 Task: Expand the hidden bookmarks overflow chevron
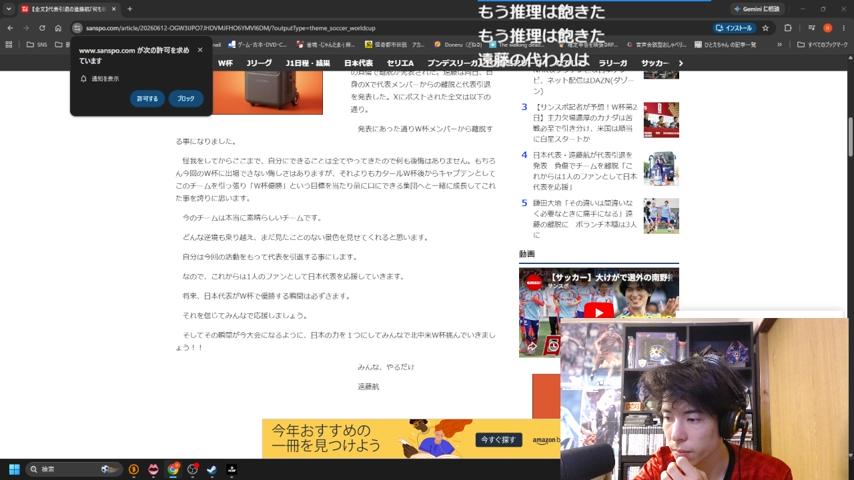pos(779,44)
